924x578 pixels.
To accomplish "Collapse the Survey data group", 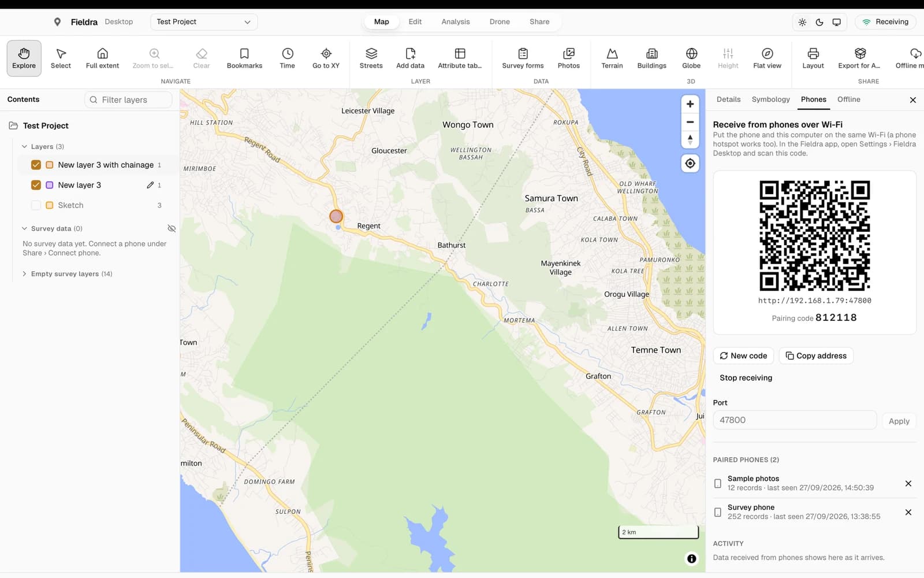I will [x=24, y=228].
